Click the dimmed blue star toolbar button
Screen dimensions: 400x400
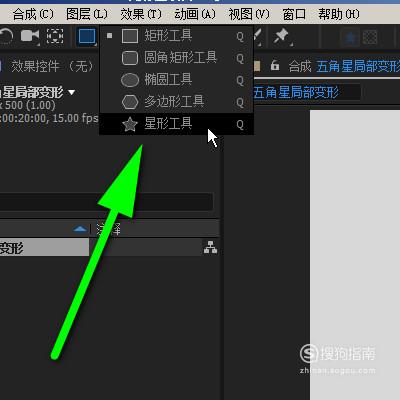pyautogui.click(x=350, y=37)
